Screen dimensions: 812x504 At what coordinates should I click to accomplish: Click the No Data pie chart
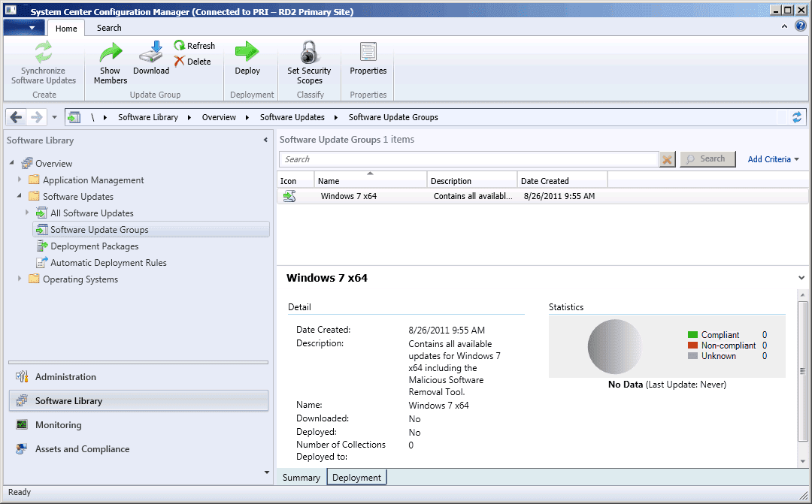click(615, 347)
